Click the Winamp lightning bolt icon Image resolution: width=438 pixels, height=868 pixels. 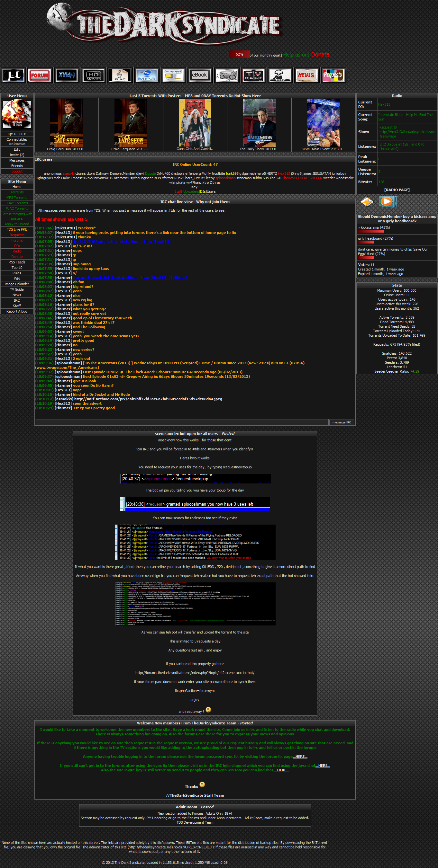367,202
